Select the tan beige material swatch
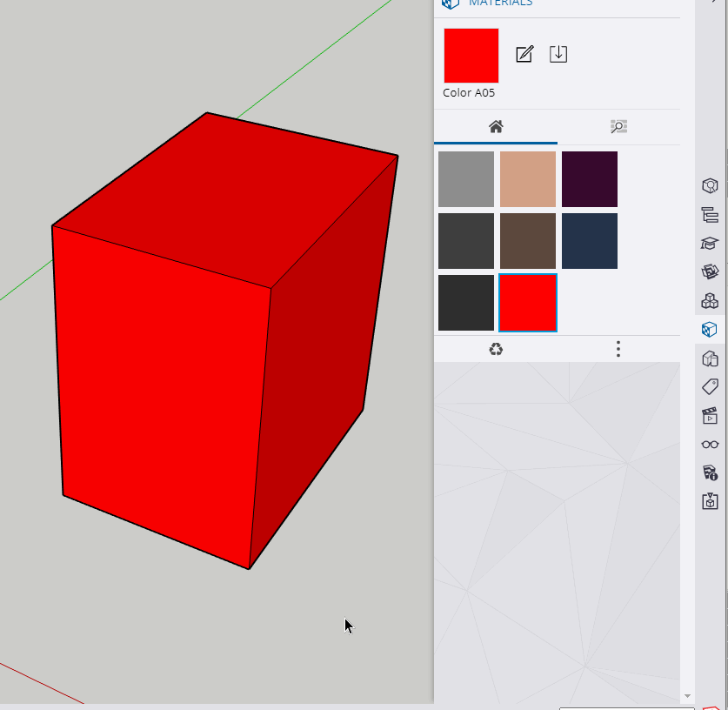728x710 pixels. [x=528, y=179]
